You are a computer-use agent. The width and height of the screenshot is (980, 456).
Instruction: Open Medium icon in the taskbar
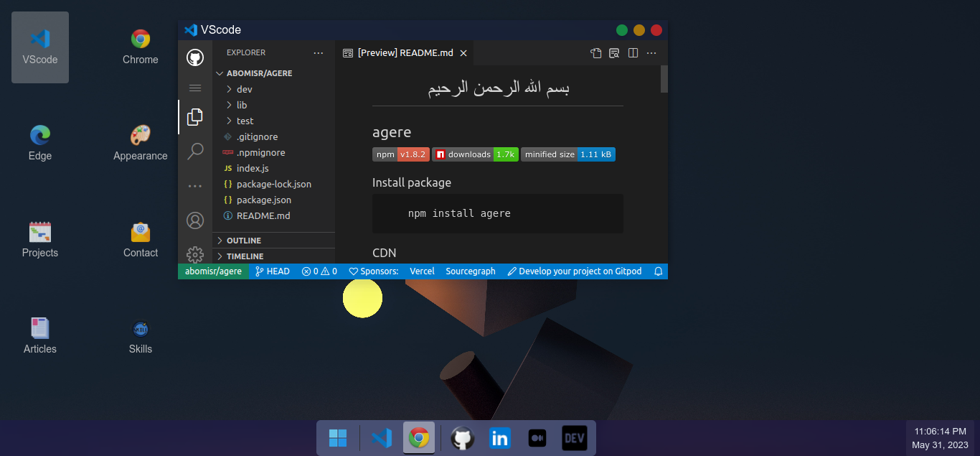(x=537, y=438)
